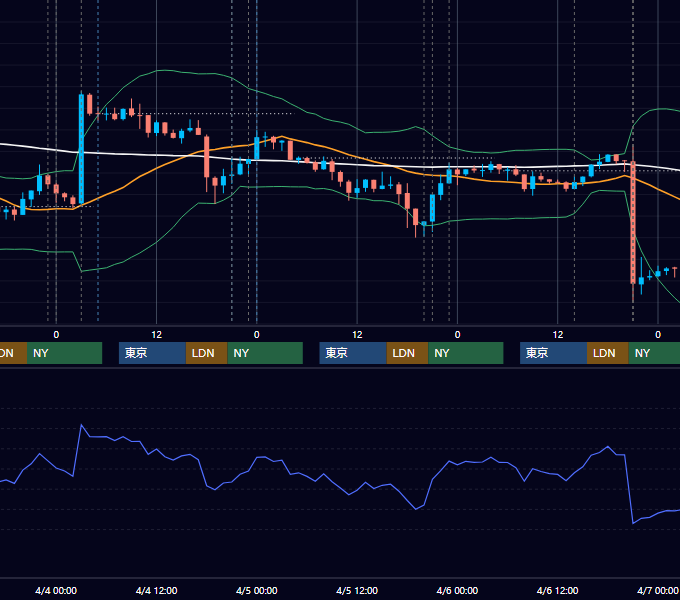Click the NY session block spanning 4/5 00:00

[x=265, y=353]
